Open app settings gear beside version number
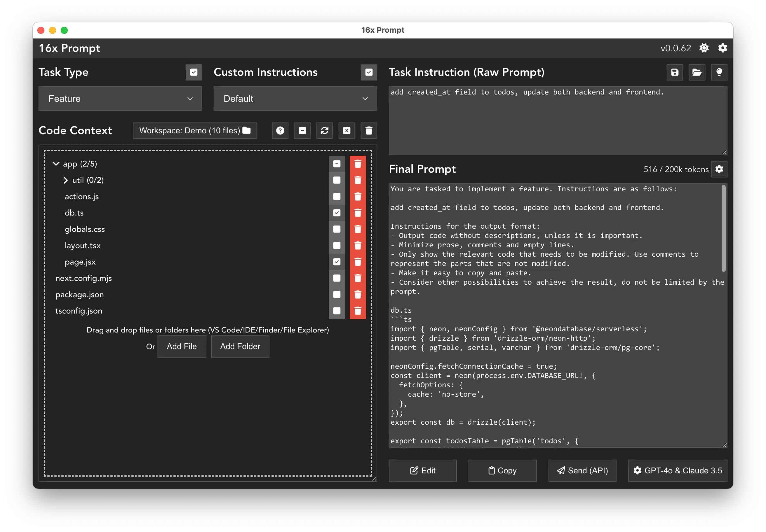Screen dimensions: 766x532 [723, 48]
